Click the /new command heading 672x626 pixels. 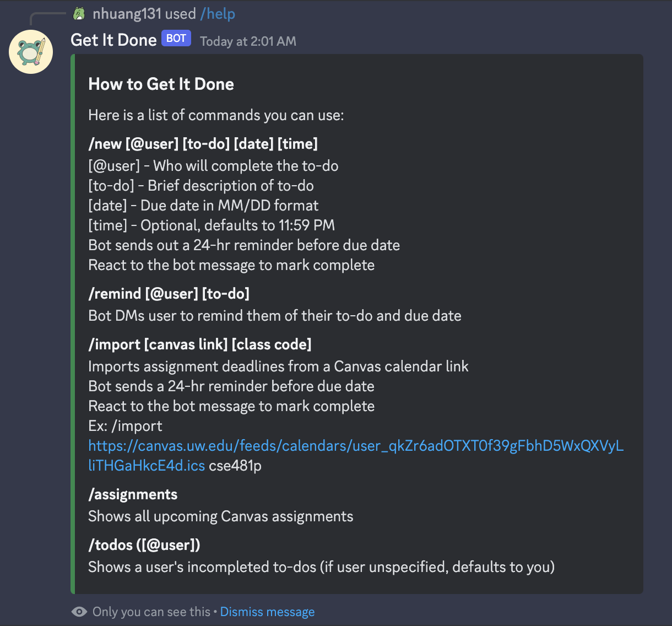(x=203, y=144)
